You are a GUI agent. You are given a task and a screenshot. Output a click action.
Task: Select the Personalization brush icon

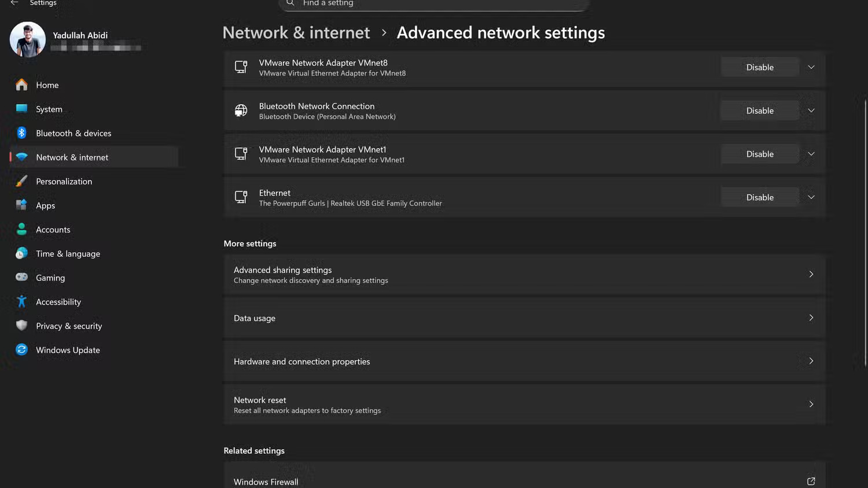(21, 181)
